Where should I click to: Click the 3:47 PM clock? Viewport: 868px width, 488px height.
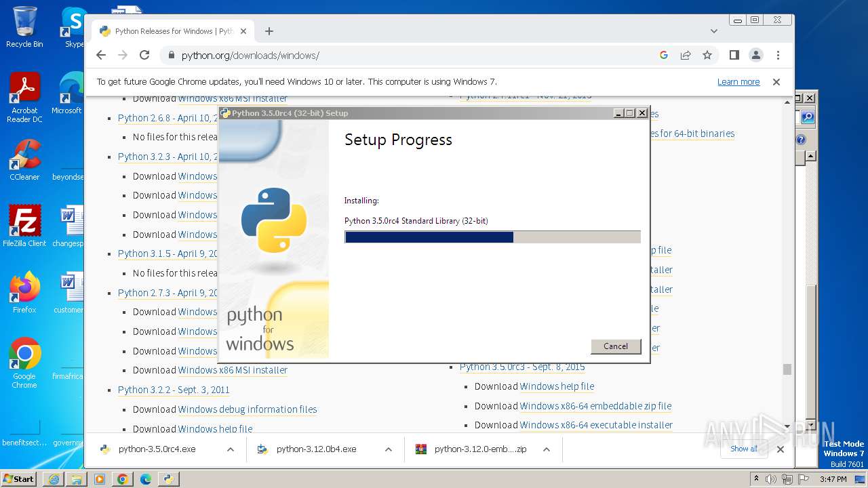click(833, 479)
